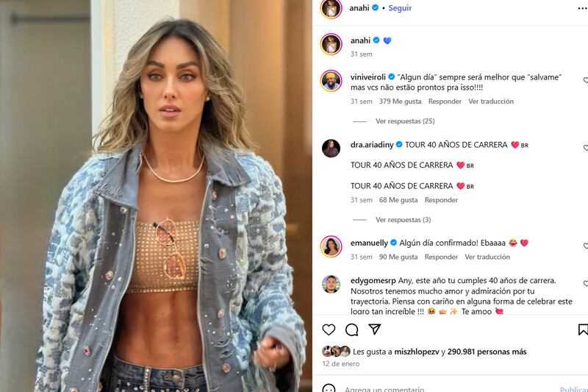The image size is (588, 392).
Task: Show translation of viniveiroli's comment
Action: click(x=491, y=101)
